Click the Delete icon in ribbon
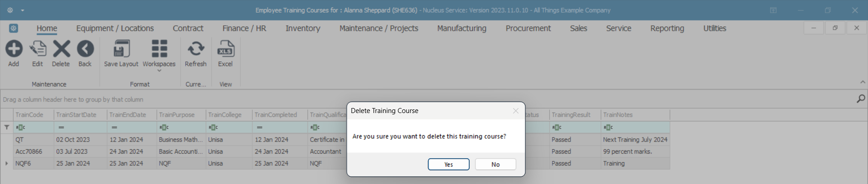 [x=61, y=49]
